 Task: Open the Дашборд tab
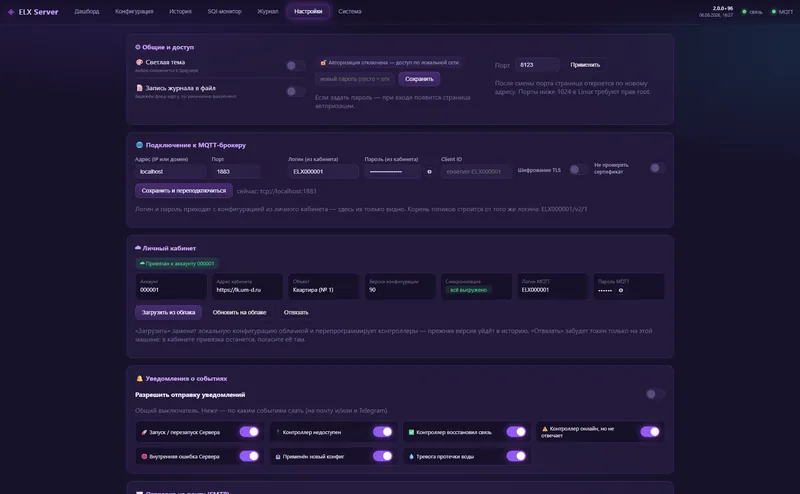pyautogui.click(x=87, y=11)
